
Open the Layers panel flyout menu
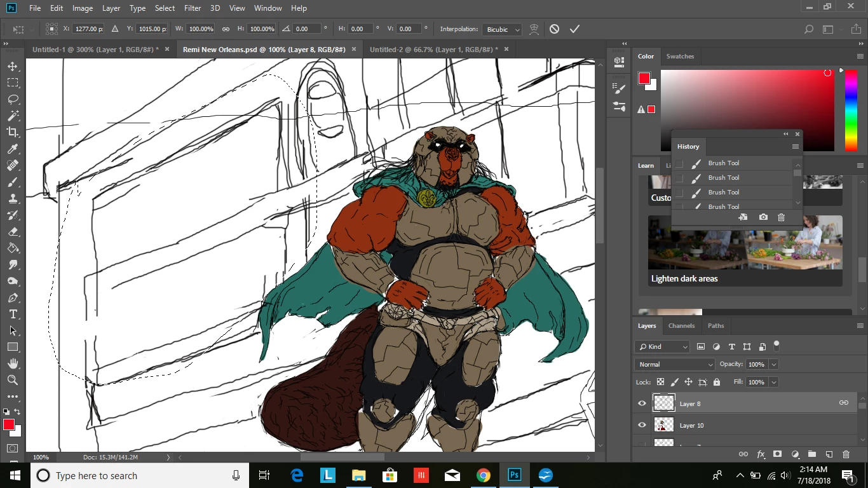click(x=860, y=325)
